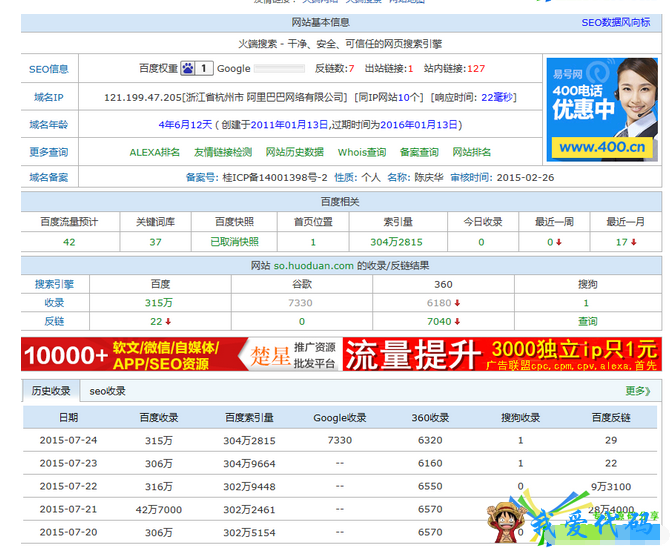Switch to the 历史收录 tab
670x548 pixels.
click(x=51, y=391)
